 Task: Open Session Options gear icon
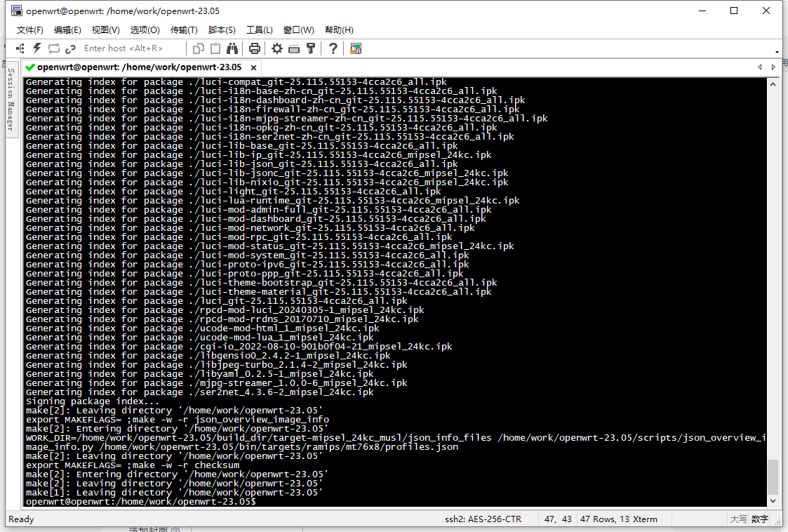pyautogui.click(x=277, y=48)
